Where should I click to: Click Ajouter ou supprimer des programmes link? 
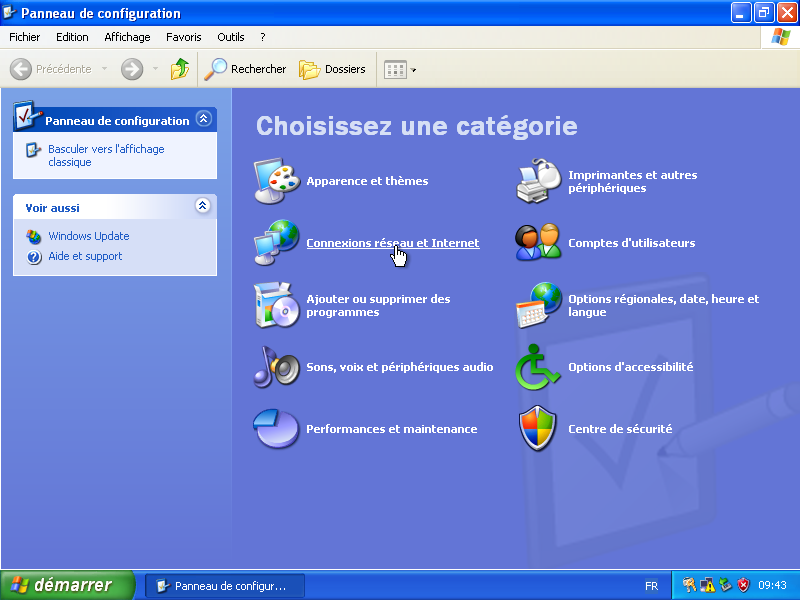378,306
